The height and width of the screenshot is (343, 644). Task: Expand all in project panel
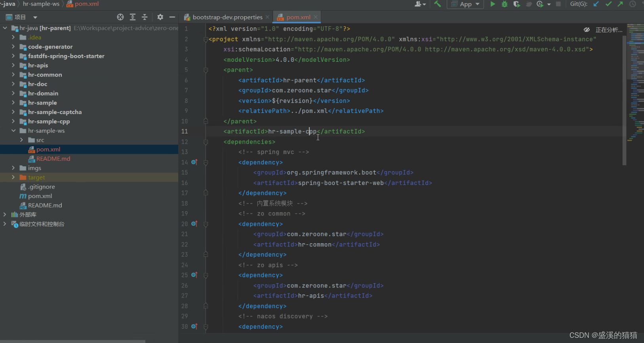click(x=133, y=17)
